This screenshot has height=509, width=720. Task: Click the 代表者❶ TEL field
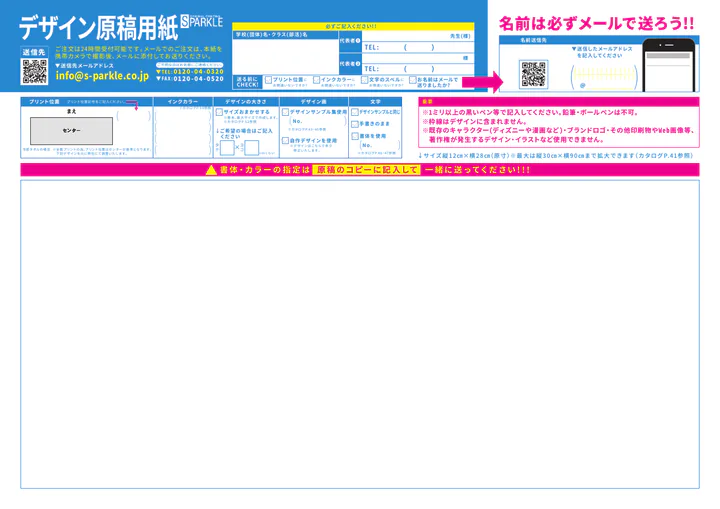418,47
